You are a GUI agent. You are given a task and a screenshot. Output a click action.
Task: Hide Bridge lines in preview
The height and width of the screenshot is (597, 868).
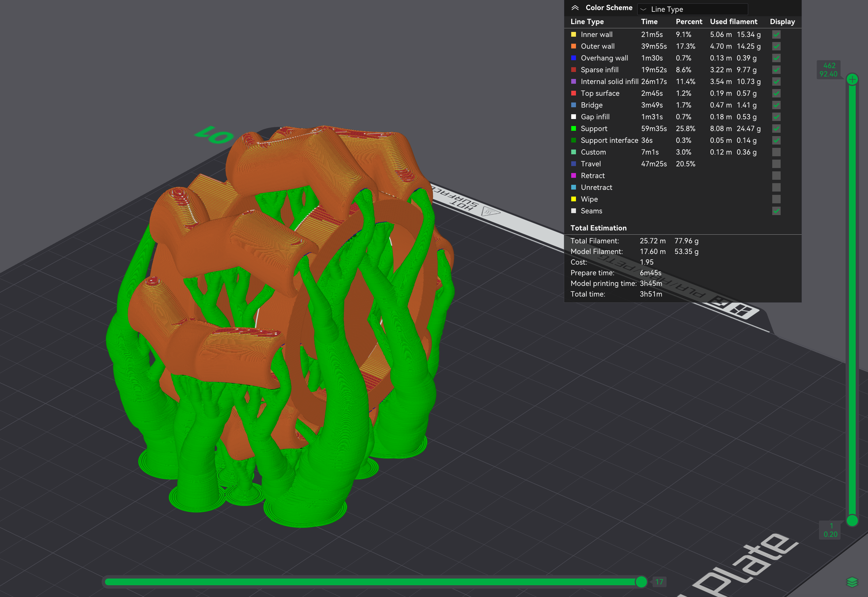coord(776,105)
